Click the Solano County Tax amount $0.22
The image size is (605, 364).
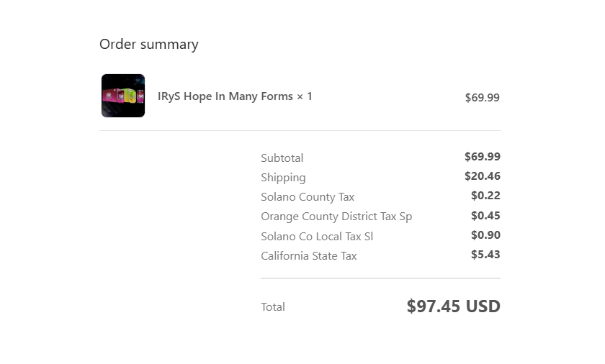click(x=485, y=195)
